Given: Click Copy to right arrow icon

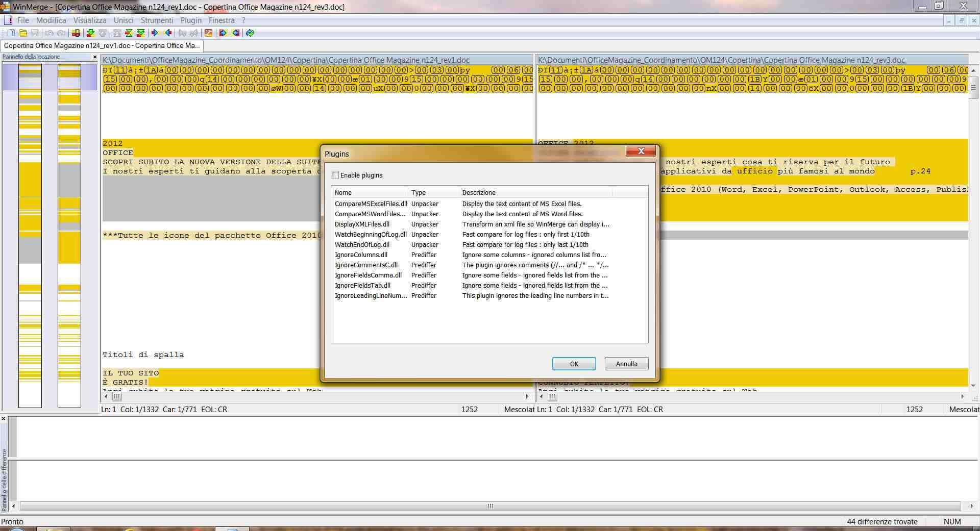Looking at the screenshot, I should pyautogui.click(x=155, y=33).
